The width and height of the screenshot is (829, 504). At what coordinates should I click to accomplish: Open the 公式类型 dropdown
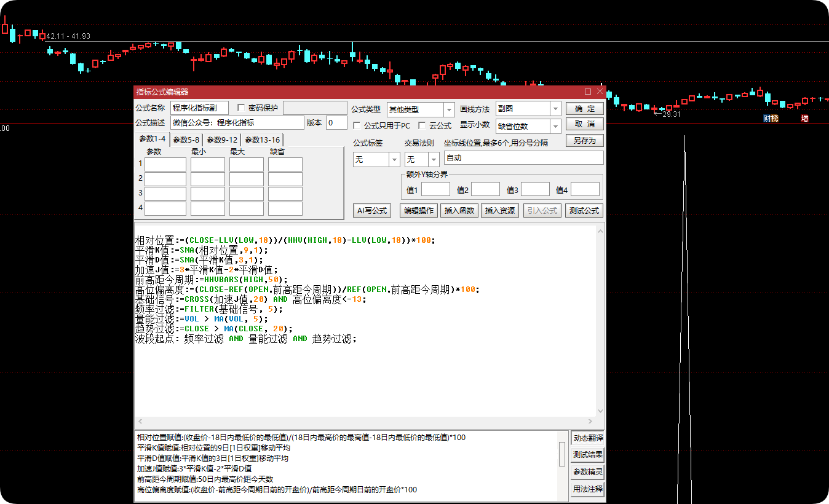[449, 109]
